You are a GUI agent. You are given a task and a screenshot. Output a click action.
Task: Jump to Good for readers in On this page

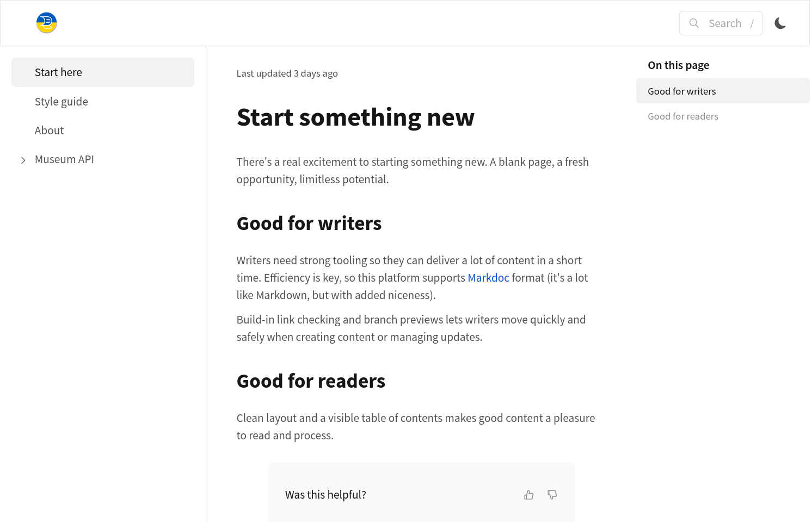pos(682,116)
